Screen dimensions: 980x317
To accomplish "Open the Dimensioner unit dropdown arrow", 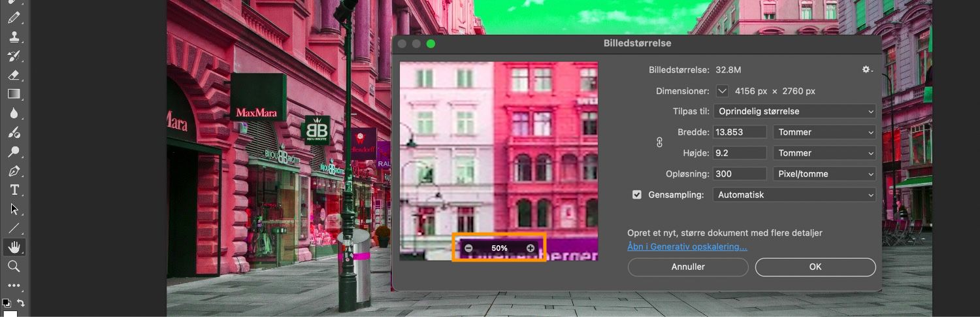I will (x=722, y=91).
